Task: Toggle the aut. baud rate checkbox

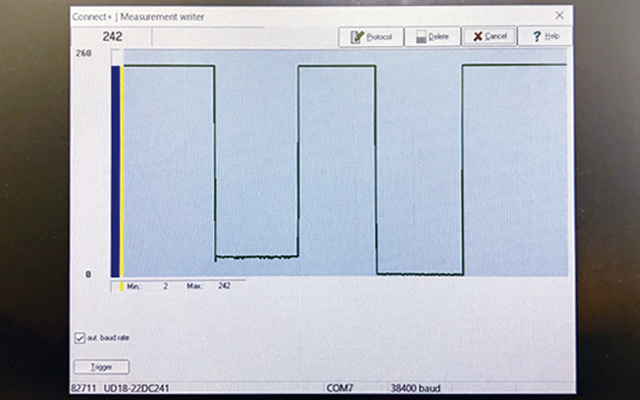Action: 79,336
